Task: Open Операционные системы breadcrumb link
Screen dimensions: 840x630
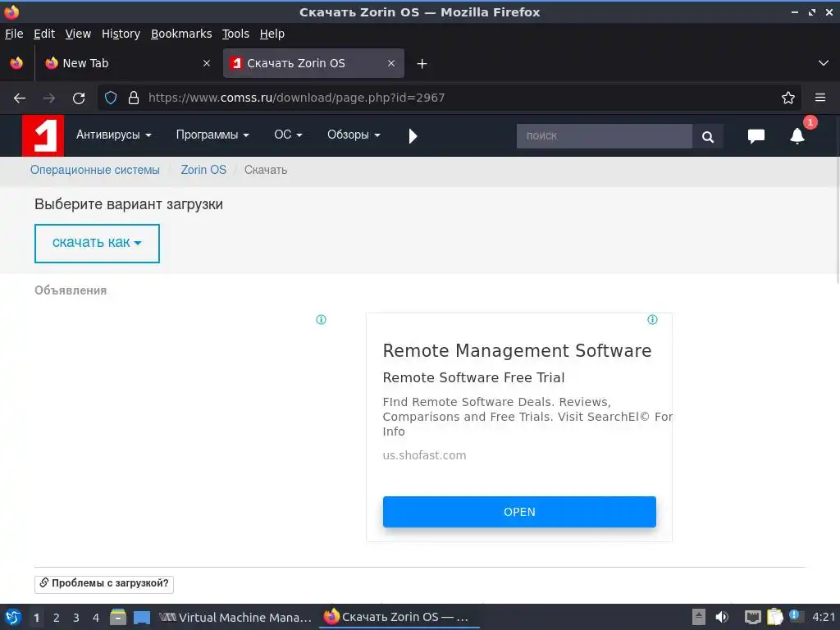Action: click(95, 170)
